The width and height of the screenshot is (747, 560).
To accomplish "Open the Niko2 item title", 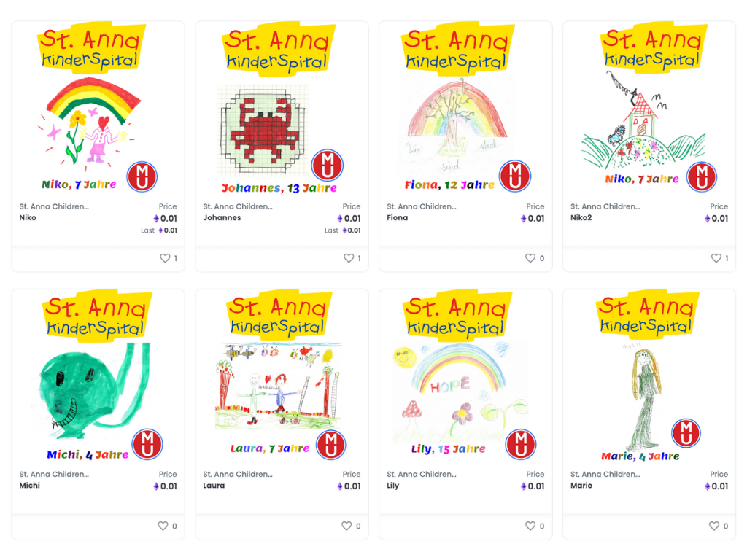I will pyautogui.click(x=581, y=217).
